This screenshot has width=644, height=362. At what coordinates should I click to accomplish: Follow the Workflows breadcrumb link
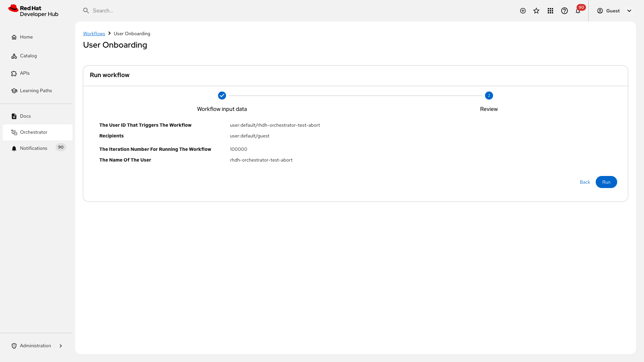[94, 34]
